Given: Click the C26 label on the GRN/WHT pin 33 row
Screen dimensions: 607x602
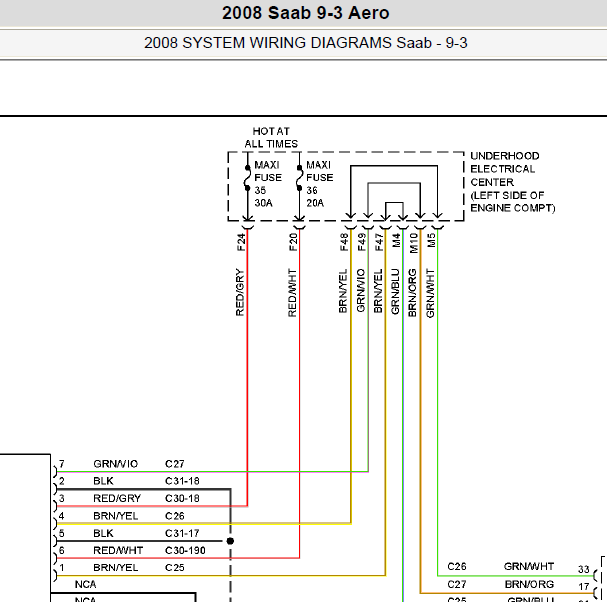Looking at the screenshot, I should point(457,566).
